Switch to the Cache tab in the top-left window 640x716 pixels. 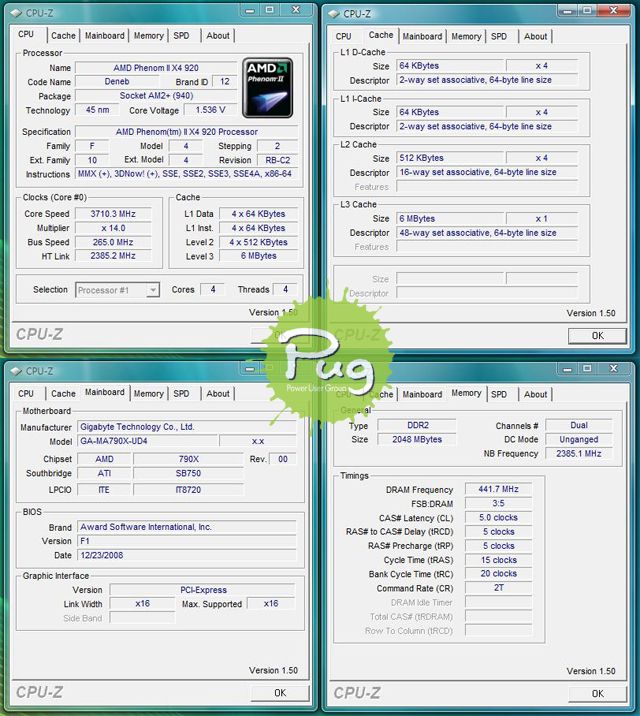point(63,36)
